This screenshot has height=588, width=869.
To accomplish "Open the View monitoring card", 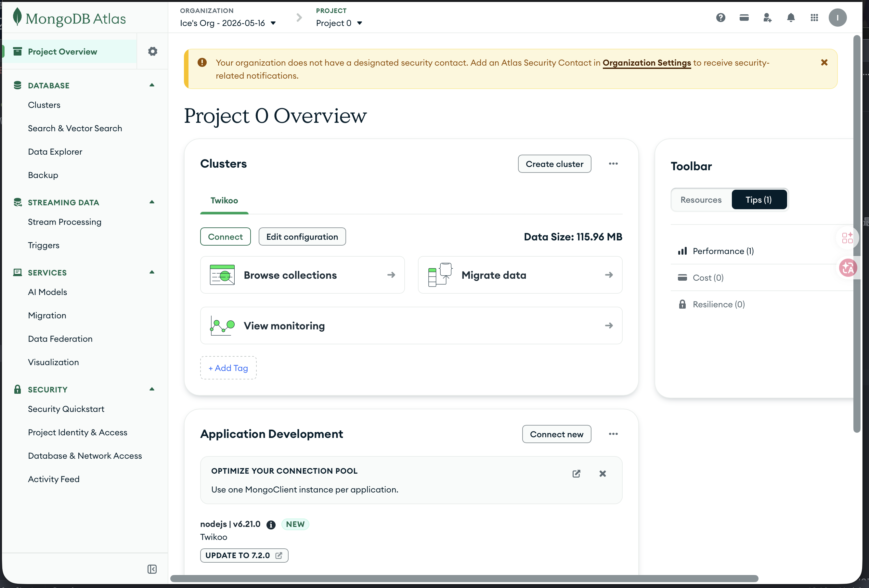I will 411,326.
